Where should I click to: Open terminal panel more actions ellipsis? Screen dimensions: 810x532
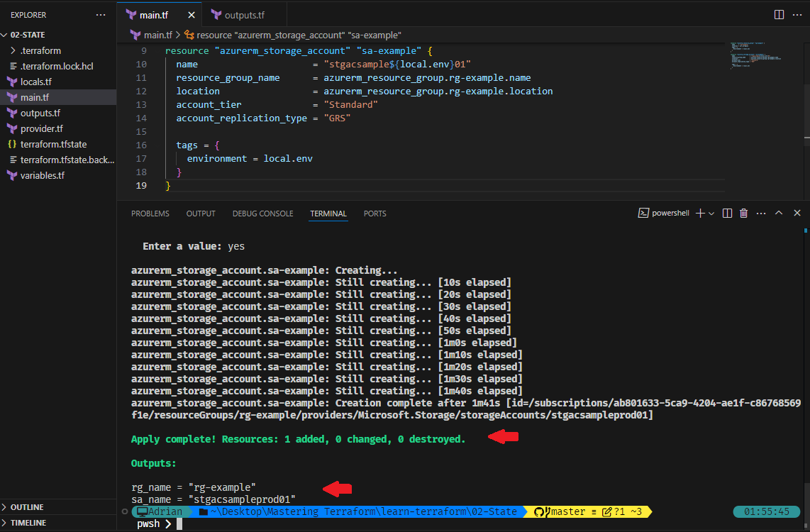(x=761, y=214)
